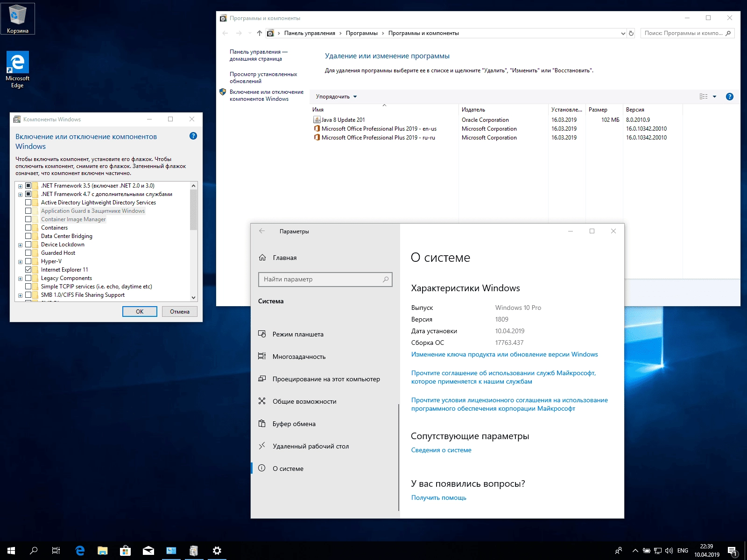This screenshot has height=560, width=747.
Task: Open the address bar history dropdown
Action: 623,33
